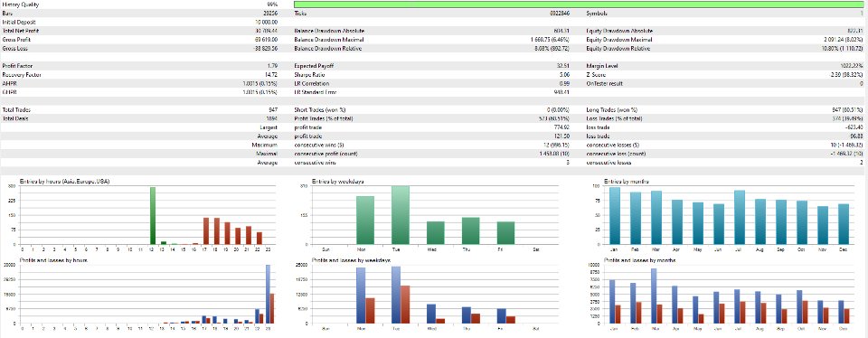Select the Total Trades value 947

(273, 110)
